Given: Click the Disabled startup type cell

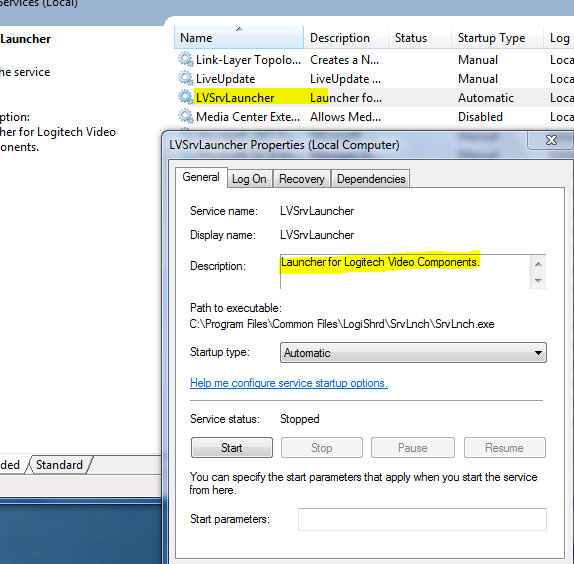Looking at the screenshot, I should click(480, 117).
